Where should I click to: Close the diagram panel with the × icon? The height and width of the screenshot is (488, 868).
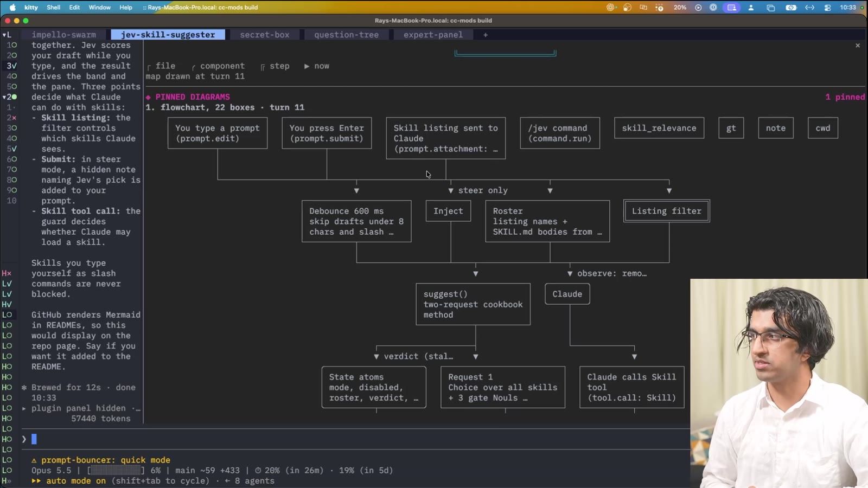click(858, 46)
